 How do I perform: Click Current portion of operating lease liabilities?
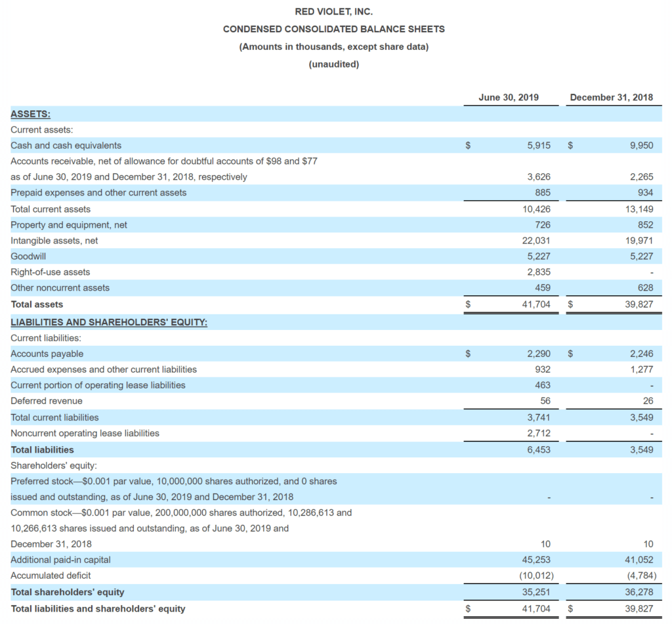pos(98,386)
